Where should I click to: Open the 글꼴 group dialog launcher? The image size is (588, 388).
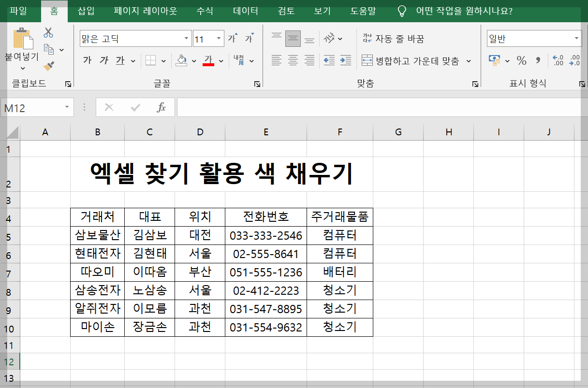[x=258, y=84]
